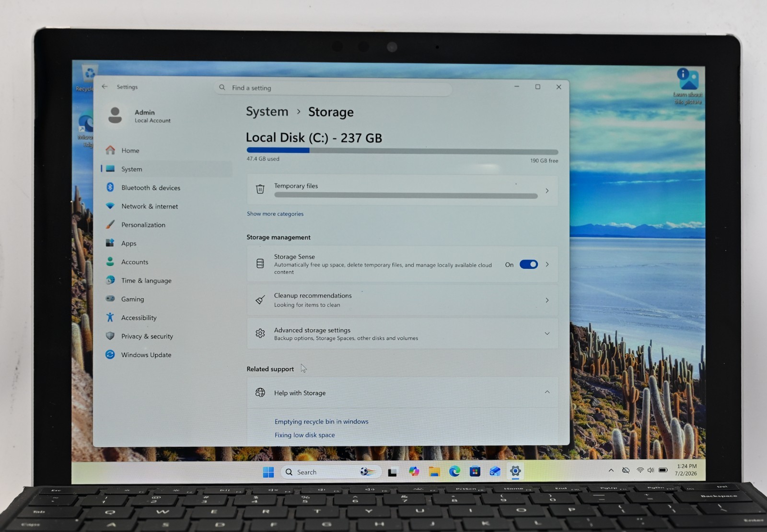Click the search magnifier in Find a setting
The height and width of the screenshot is (532, 767).
[222, 88]
